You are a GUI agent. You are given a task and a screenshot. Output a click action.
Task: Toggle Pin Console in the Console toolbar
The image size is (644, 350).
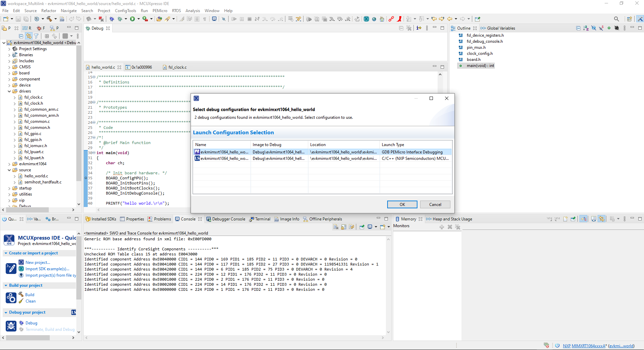tap(362, 227)
